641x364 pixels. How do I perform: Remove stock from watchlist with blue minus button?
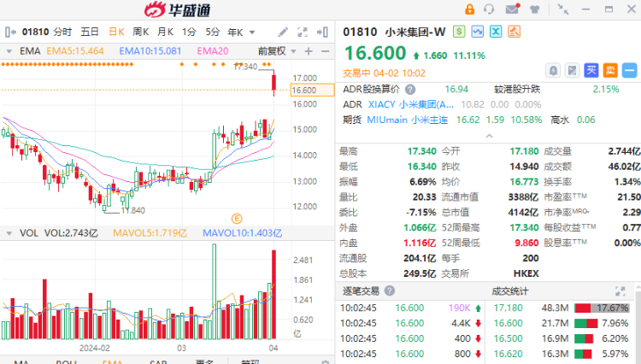(x=630, y=71)
